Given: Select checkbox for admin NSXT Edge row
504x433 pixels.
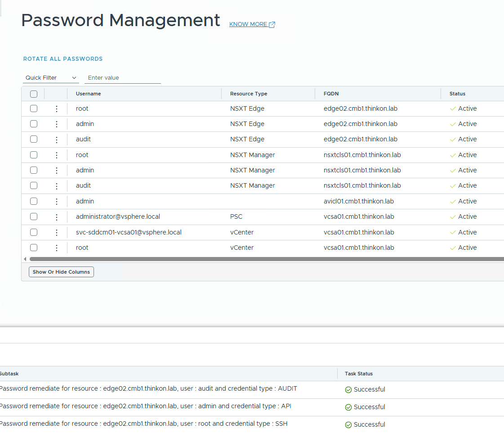Looking at the screenshot, I should pyautogui.click(x=34, y=124).
